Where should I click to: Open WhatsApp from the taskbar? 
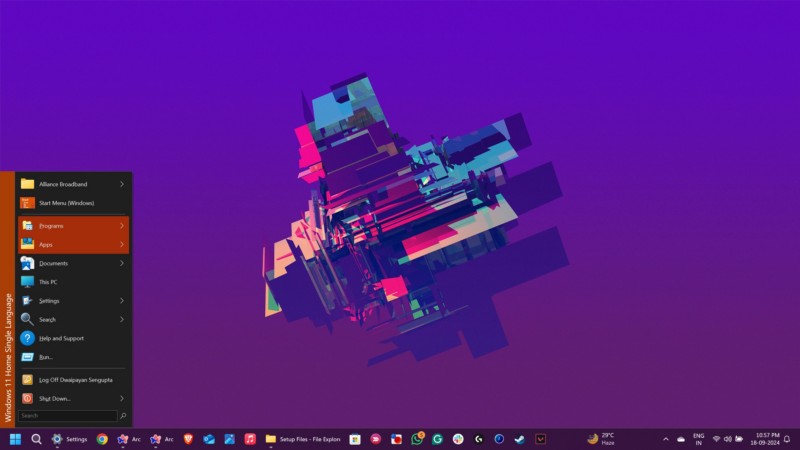coord(417,439)
